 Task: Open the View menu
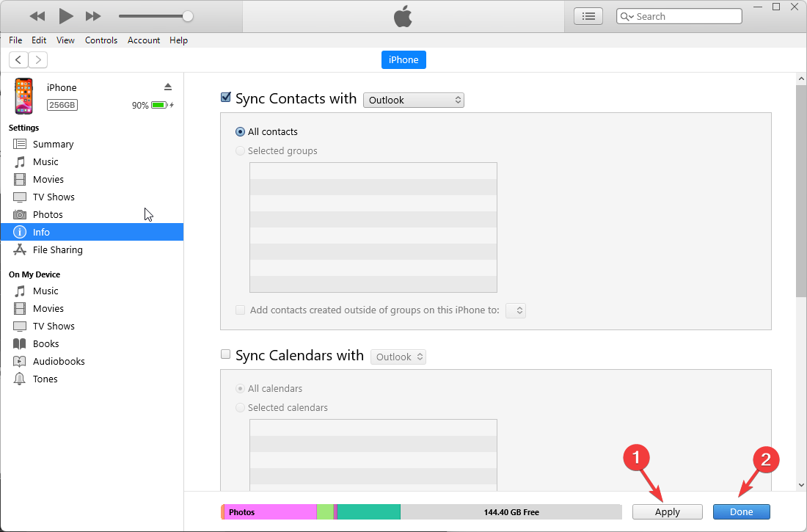pos(65,40)
